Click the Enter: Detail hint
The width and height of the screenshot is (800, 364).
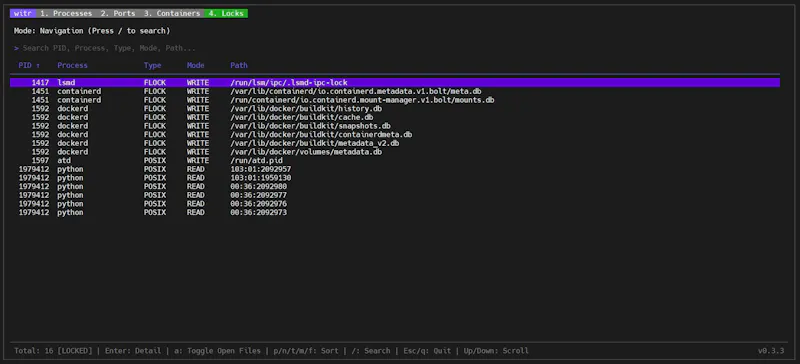coord(133,351)
